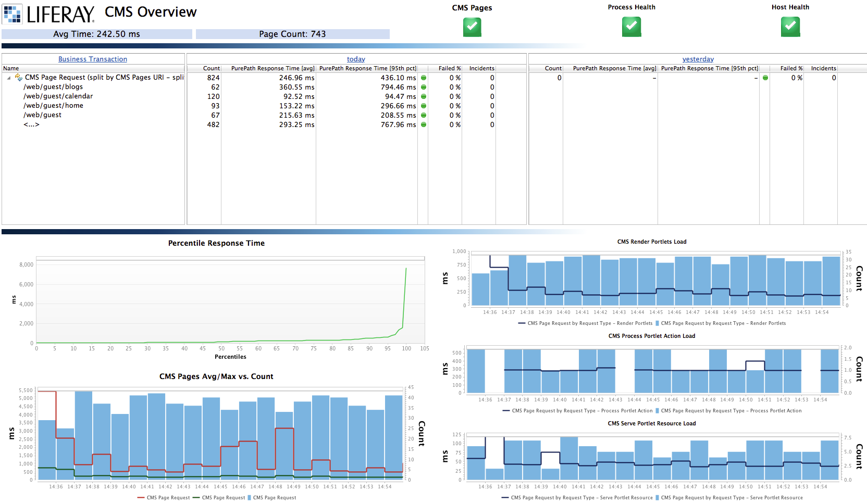Select the /web/guest/home tree row
The width and height of the screenshot is (867, 504).
coord(53,106)
